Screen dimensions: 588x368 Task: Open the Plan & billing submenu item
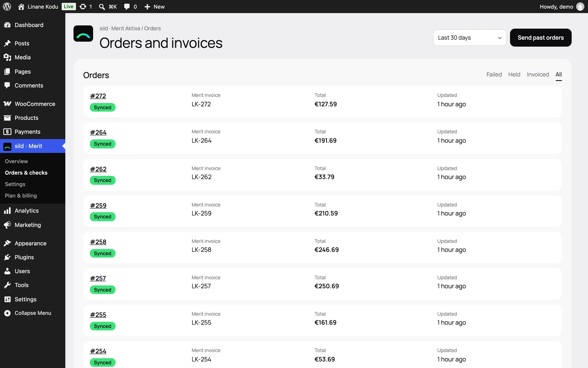point(21,195)
